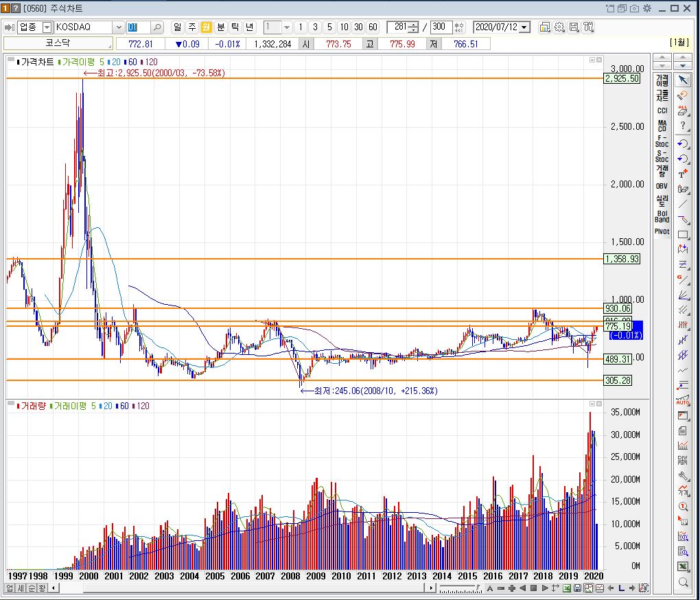
Task: Click the screenshot camera icon in title bar
Action: 634,8
